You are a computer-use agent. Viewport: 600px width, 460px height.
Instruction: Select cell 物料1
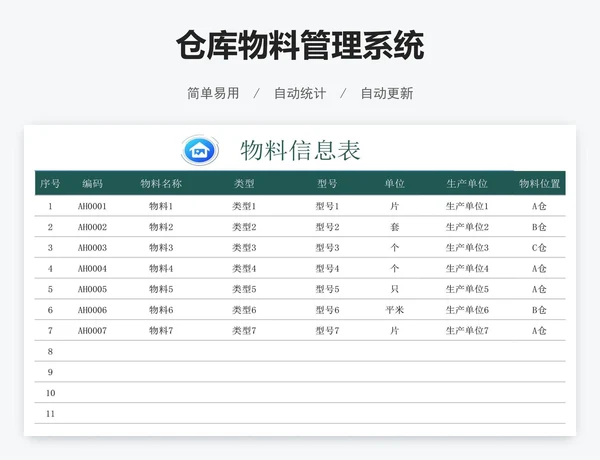pos(161,206)
